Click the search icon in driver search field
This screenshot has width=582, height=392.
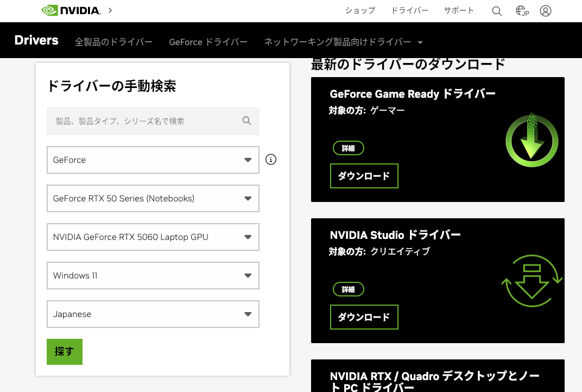(x=246, y=121)
